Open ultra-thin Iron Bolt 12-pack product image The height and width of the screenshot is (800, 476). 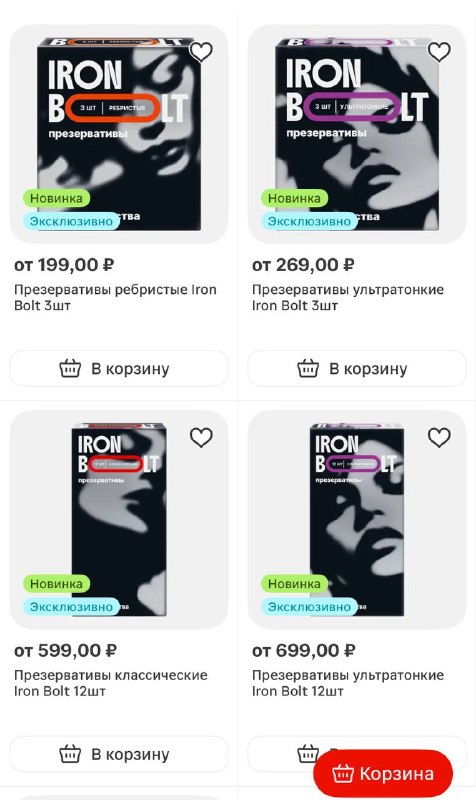(357, 519)
